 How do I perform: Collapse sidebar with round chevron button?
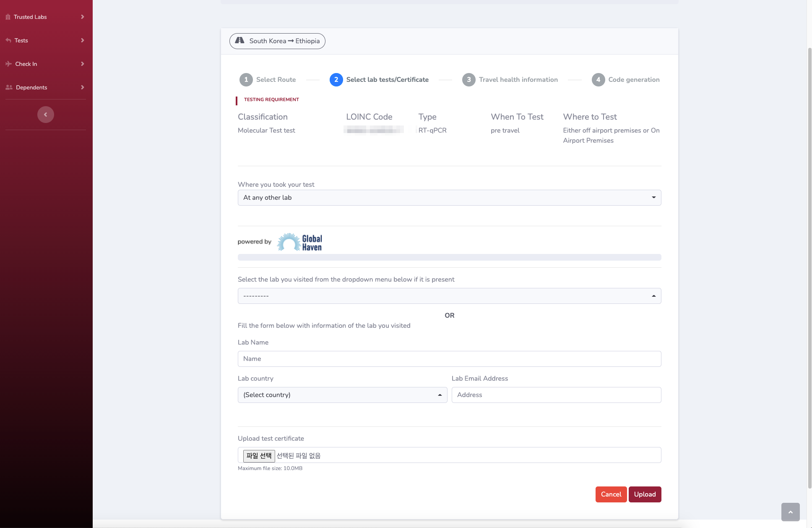click(x=46, y=115)
